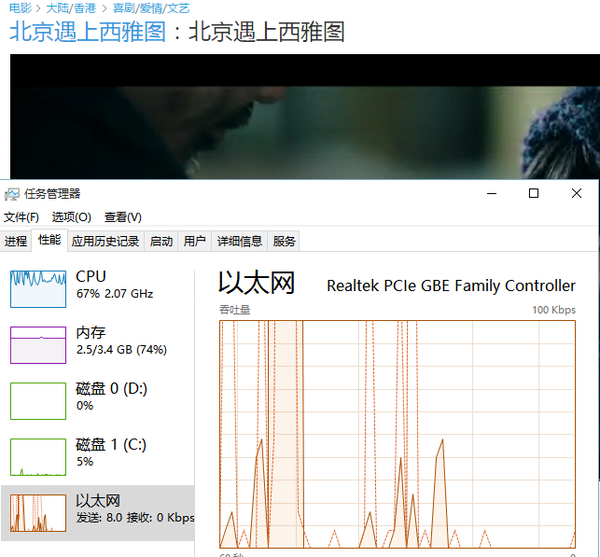The height and width of the screenshot is (557, 600).
Task: Select the 以太网 Ethernet graph thumbnail
Action: 37,513
